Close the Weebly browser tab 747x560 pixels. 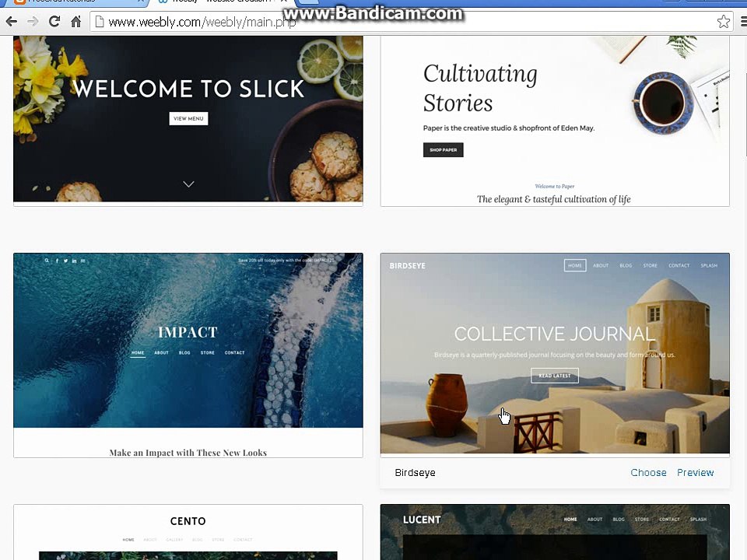[x=284, y=2]
